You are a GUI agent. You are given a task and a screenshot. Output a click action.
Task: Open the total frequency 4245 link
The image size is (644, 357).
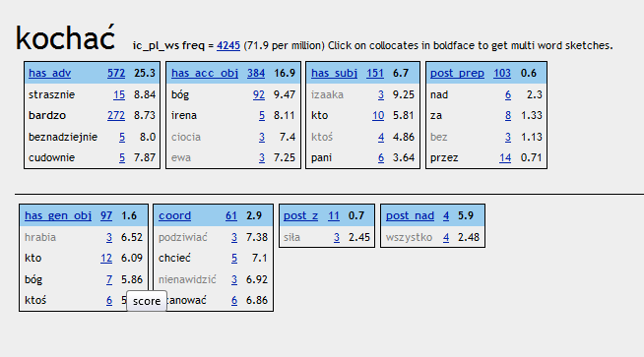tap(227, 45)
